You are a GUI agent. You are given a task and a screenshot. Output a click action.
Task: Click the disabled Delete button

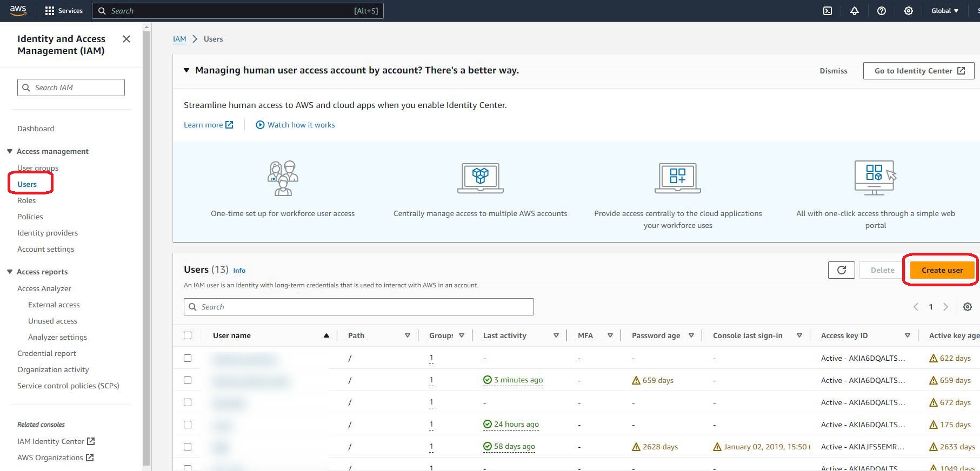(883, 270)
